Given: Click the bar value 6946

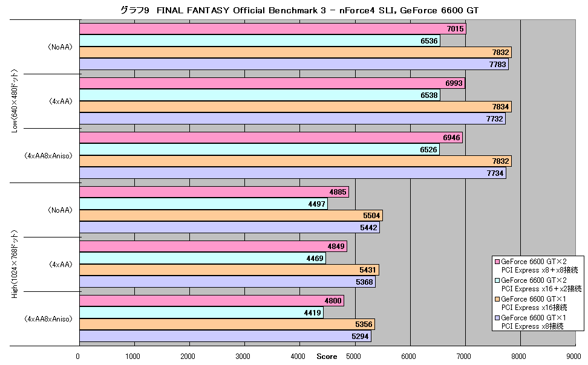Looking at the screenshot, I should 451,138.
